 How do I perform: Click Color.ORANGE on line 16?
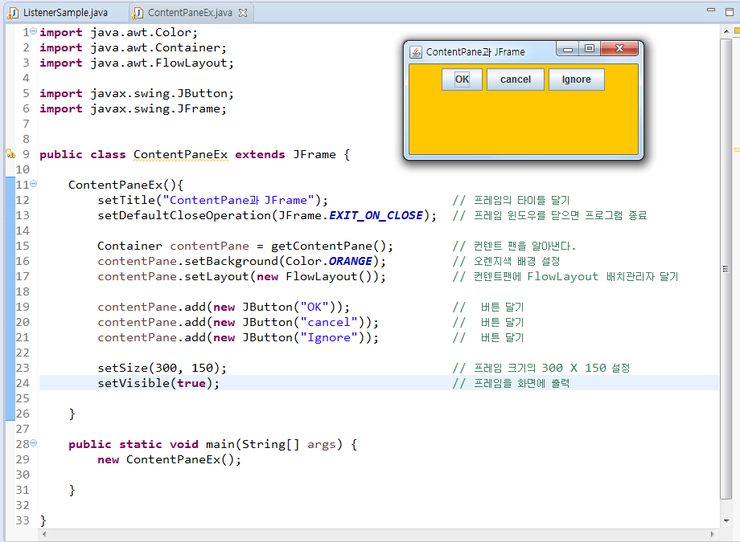coord(328,261)
